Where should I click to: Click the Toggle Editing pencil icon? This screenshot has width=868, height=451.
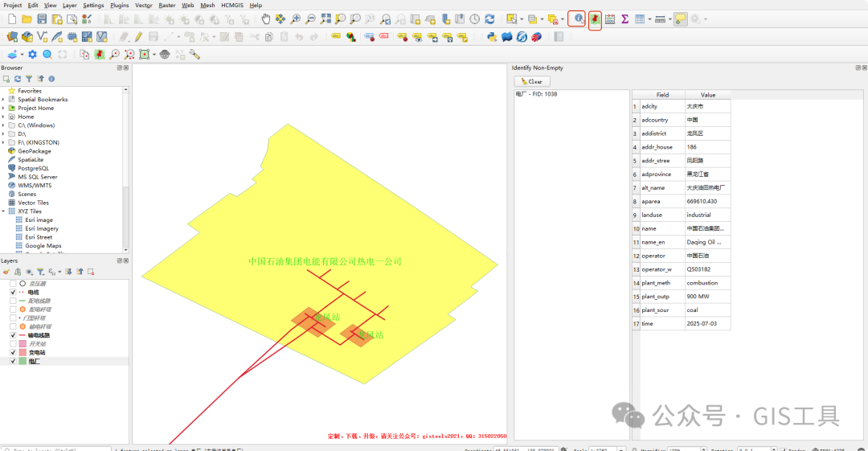coord(138,37)
